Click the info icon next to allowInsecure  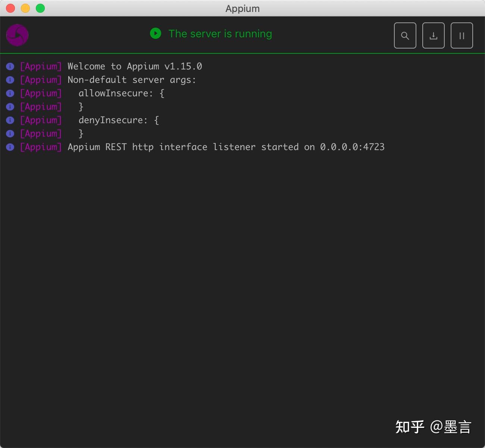coord(10,93)
